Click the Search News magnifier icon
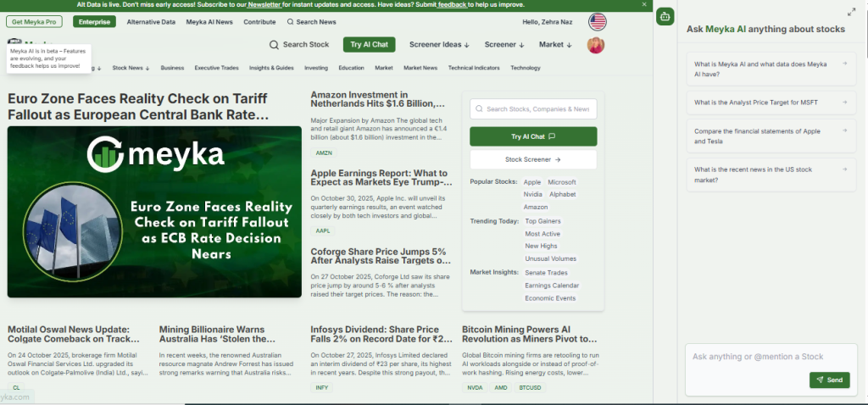 (291, 21)
